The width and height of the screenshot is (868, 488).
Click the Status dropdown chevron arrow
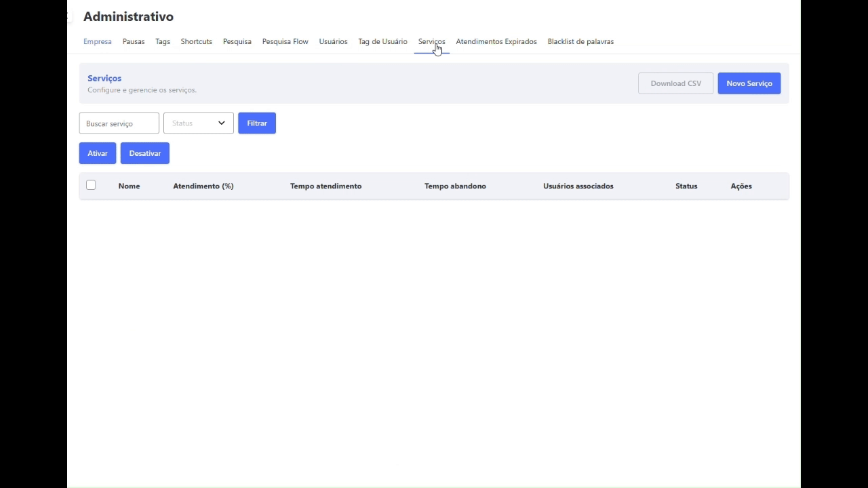[x=221, y=123]
